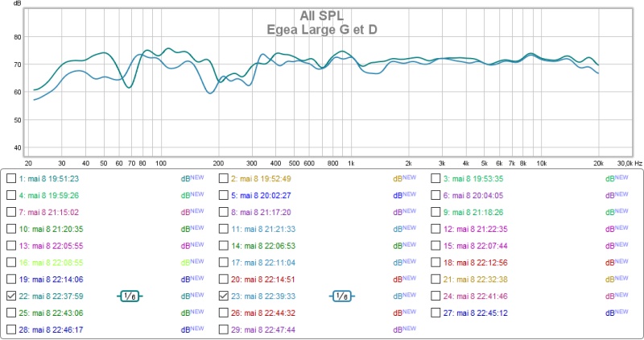Show trace 7: mai 8 21:15:02

pos(11,212)
